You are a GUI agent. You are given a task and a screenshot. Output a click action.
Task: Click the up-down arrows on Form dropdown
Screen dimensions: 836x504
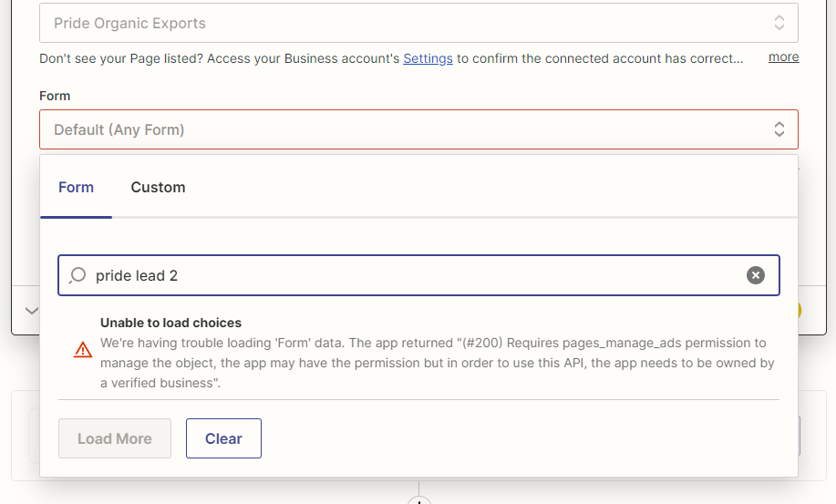(x=779, y=129)
